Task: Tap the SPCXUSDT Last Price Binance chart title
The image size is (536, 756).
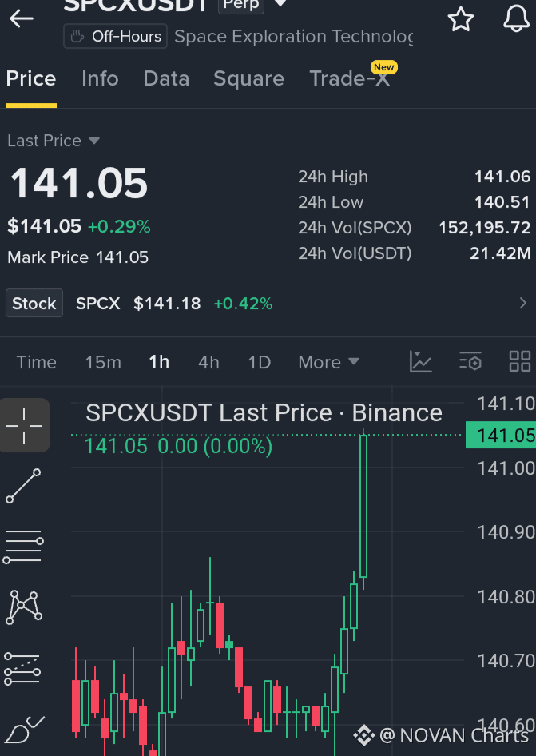Action: (264, 413)
